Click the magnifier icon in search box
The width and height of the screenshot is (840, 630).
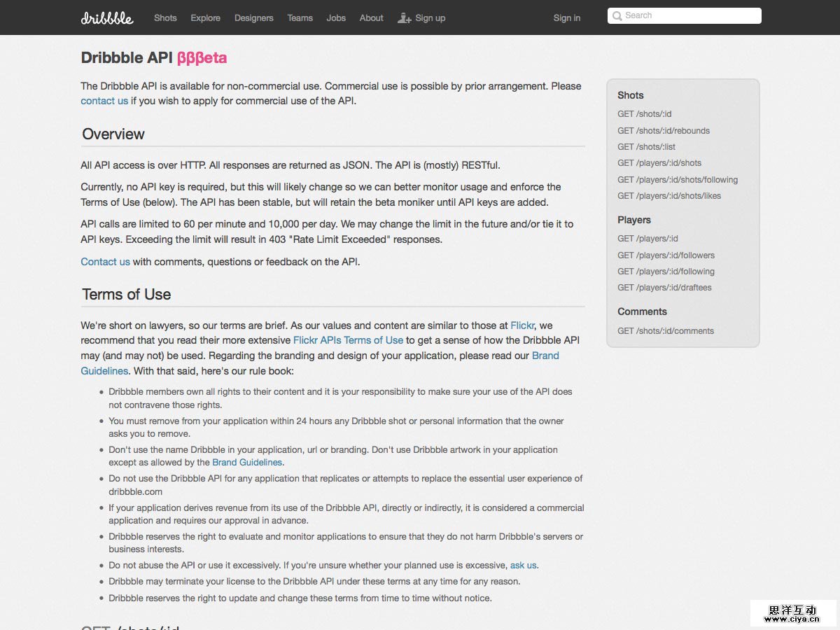coord(618,15)
